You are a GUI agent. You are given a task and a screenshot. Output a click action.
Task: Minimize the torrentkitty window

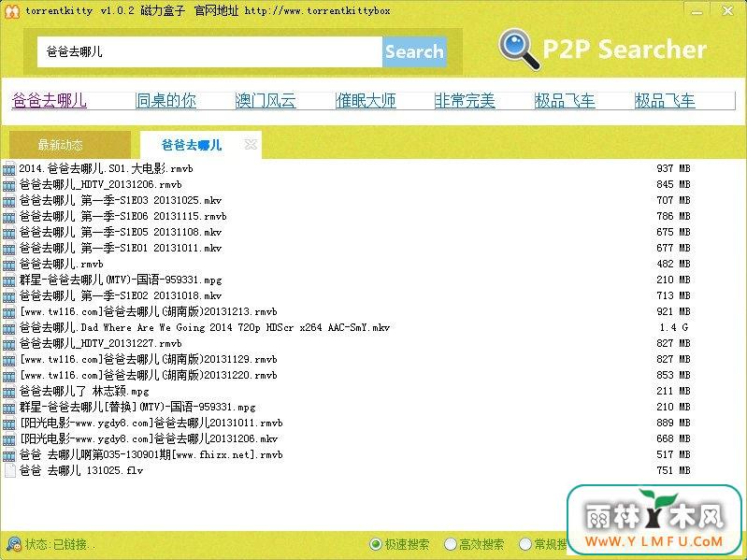[697, 10]
